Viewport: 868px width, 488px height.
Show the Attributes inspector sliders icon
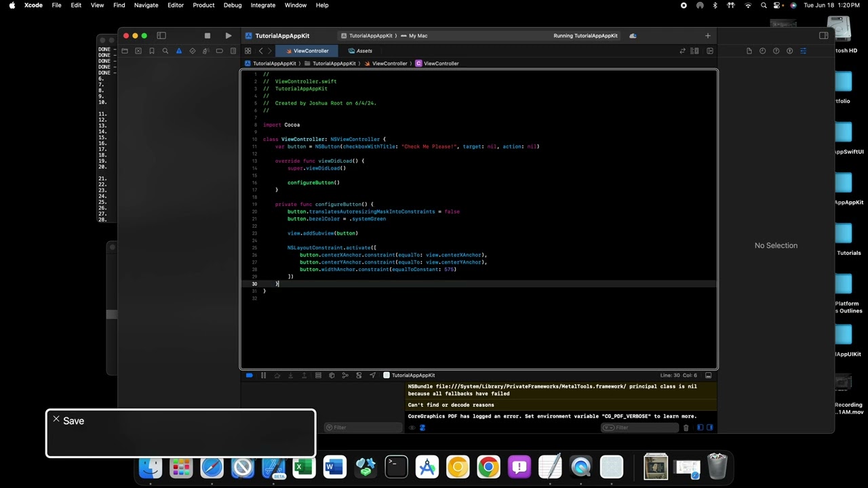click(x=803, y=51)
